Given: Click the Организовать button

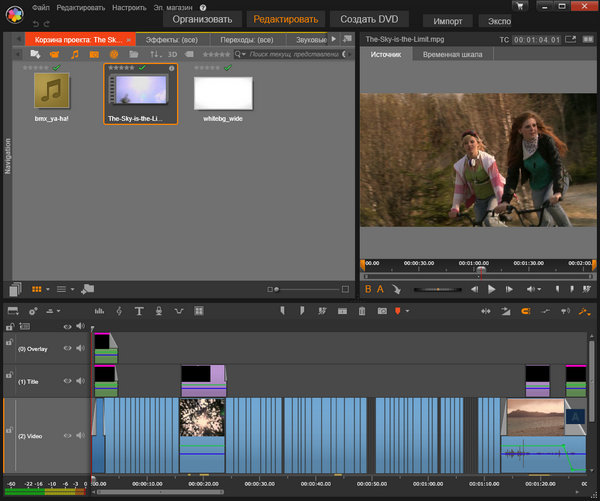Looking at the screenshot, I should [x=202, y=19].
